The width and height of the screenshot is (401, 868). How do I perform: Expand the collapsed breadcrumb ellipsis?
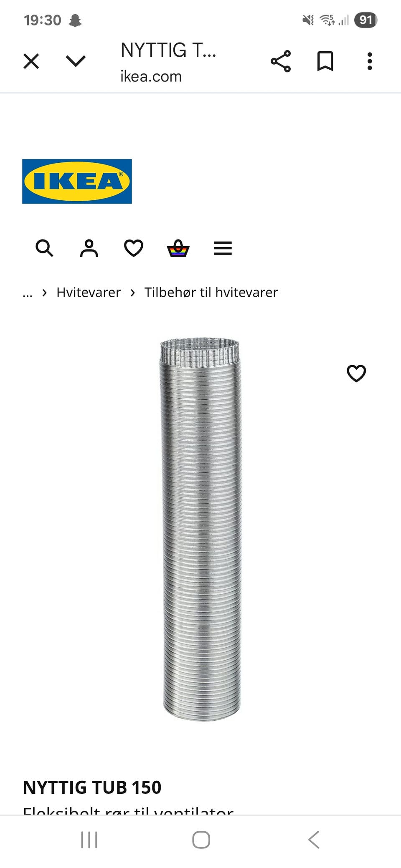pos(28,293)
